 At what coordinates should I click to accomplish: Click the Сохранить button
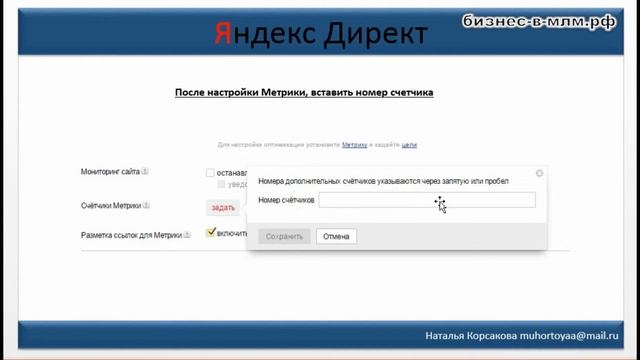click(x=284, y=236)
